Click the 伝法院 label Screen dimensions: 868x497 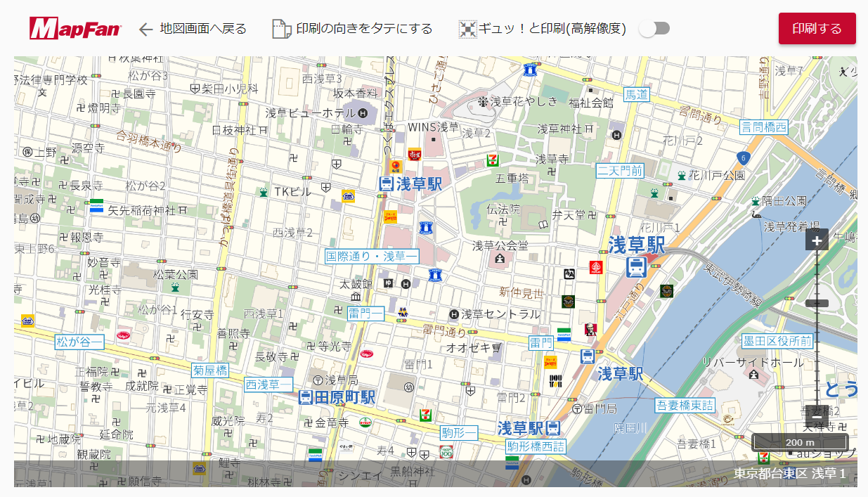(x=503, y=209)
